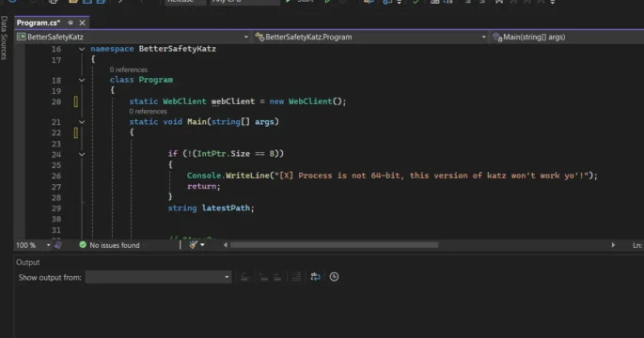Click the IntPtr.Size expression
Viewport: 644px width, 338px height.
click(224, 154)
